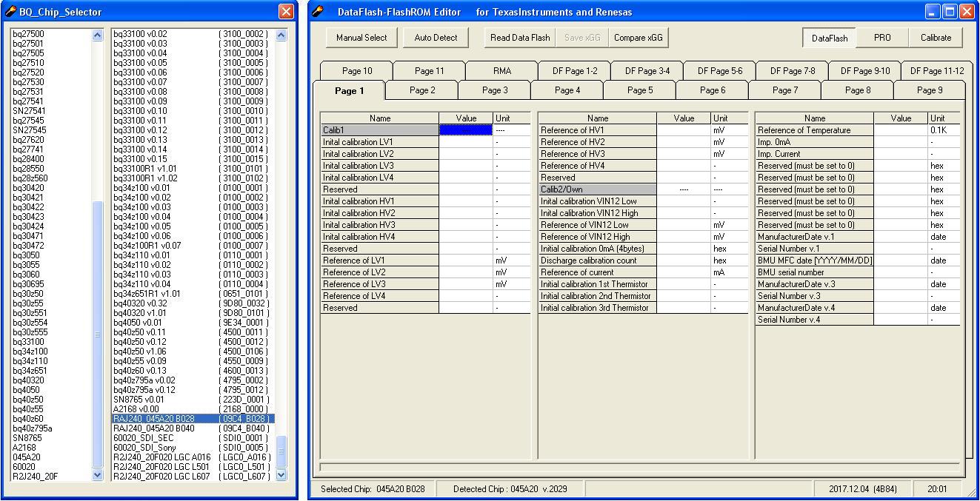
Task: Open the Page 8 tab
Action: point(858,90)
